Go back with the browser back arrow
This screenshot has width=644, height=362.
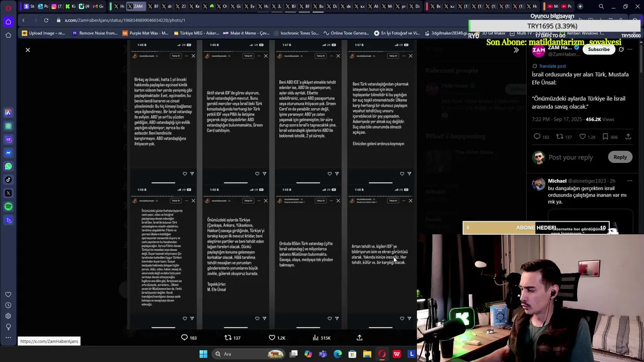[23, 20]
